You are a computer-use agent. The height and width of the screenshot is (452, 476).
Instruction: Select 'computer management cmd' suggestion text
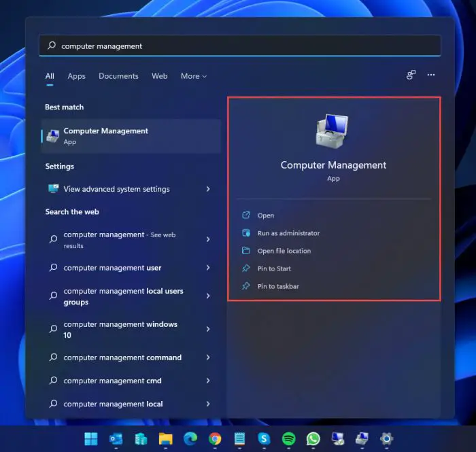coord(112,381)
